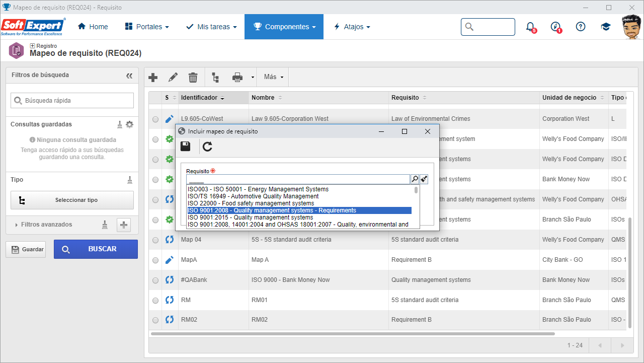Click the top search box in header
Viewport: 644px width, 363px height.
click(x=488, y=27)
